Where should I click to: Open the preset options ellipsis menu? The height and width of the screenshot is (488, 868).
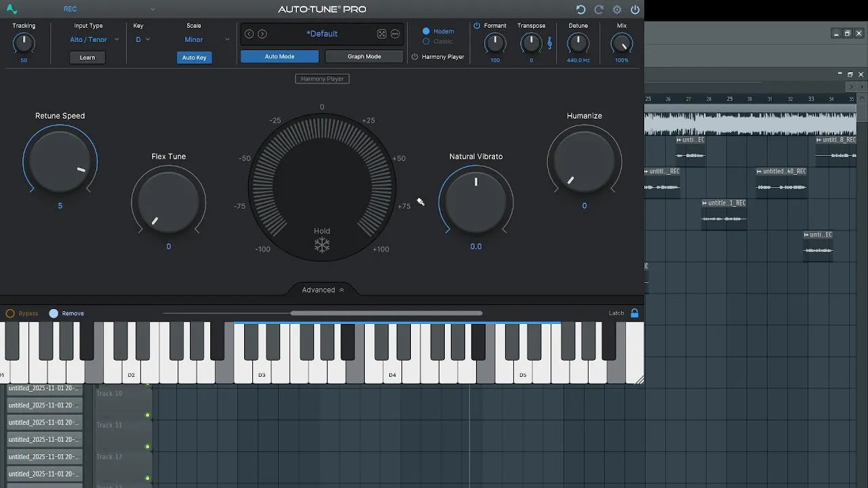(x=395, y=34)
